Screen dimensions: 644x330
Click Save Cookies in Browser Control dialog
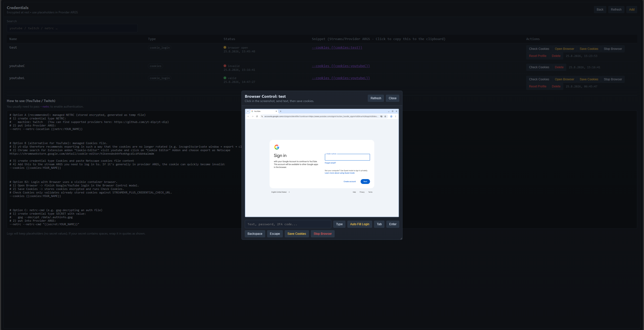[x=297, y=234]
